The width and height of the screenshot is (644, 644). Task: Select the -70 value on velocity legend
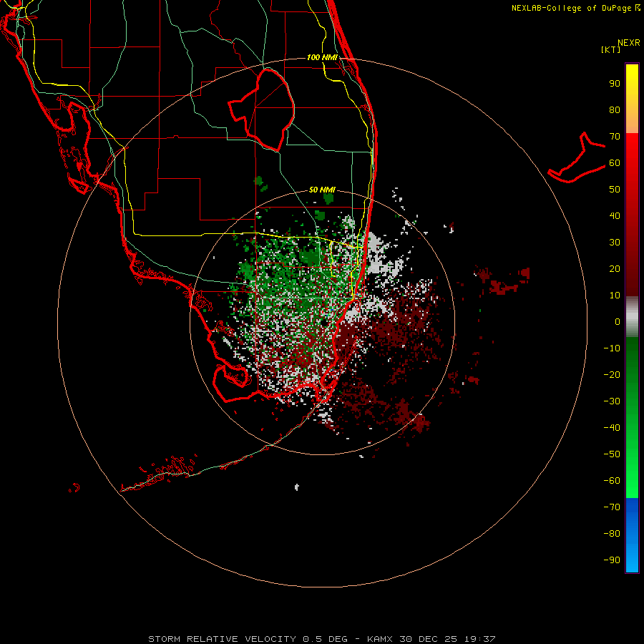[612, 507]
